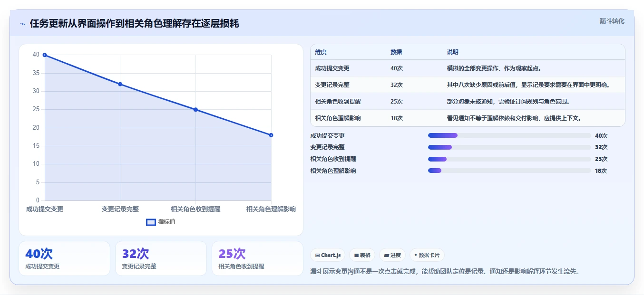Select the 数据卡片 tag
Viewport: 644px width, 295px height.
tap(427, 255)
